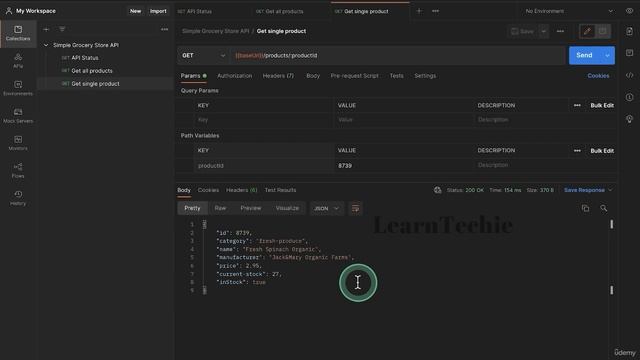
Task: Open Path Variables more options ellipsis
Action: pos(577,151)
